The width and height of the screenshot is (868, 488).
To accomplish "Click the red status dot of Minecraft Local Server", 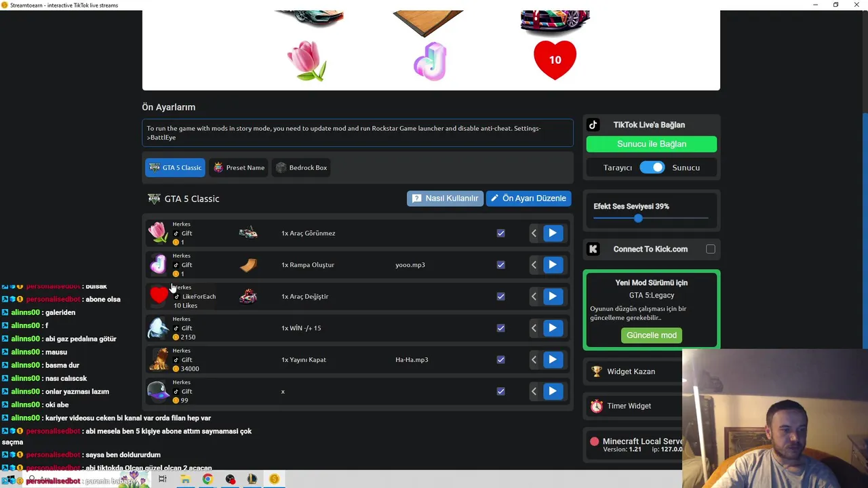I will 595,441.
